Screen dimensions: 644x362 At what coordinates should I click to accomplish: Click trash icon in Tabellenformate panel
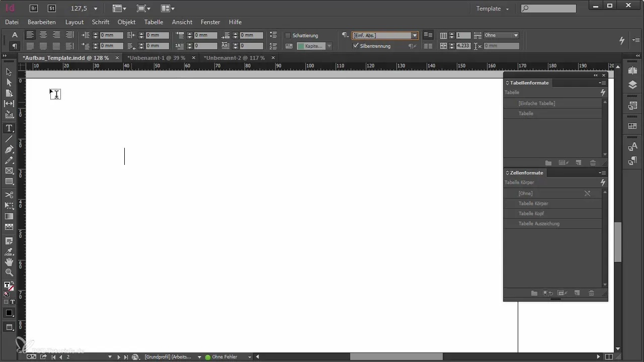593,163
